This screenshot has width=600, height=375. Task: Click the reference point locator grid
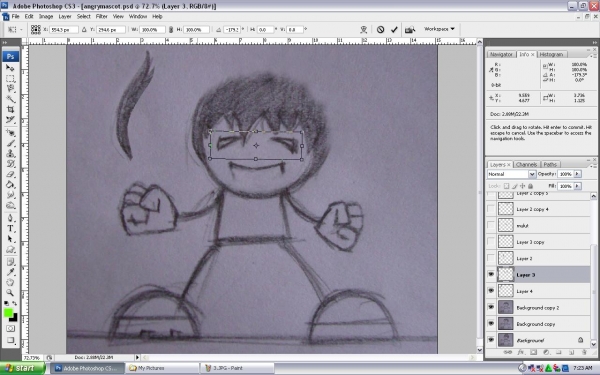[x=36, y=29]
